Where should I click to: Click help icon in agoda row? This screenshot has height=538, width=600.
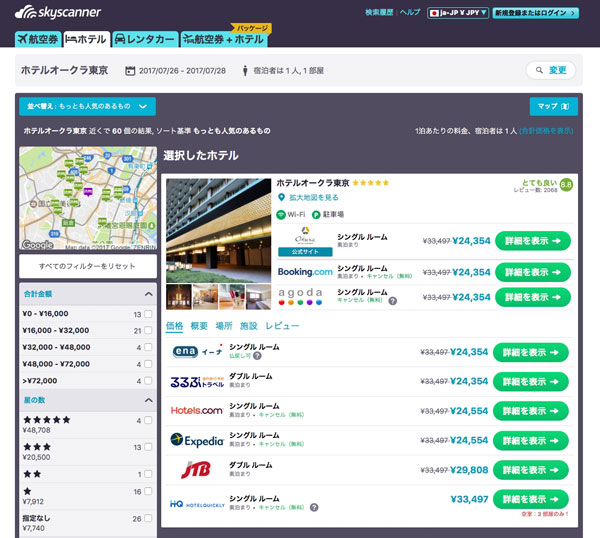click(x=392, y=301)
